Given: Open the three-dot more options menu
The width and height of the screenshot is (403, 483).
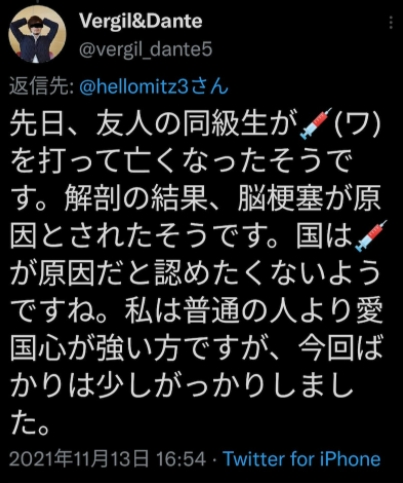Looking at the screenshot, I should (x=391, y=23).
